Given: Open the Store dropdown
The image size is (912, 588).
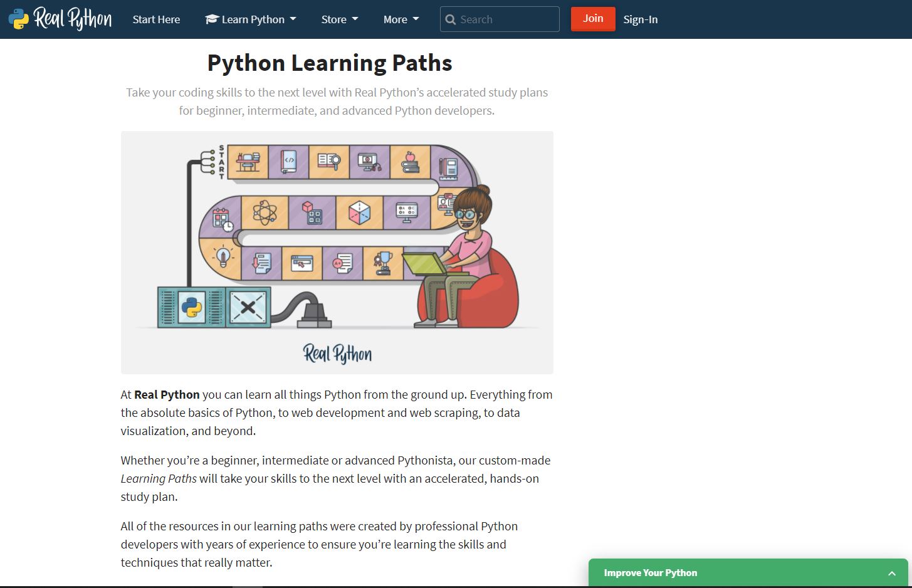Looking at the screenshot, I should [x=340, y=19].
